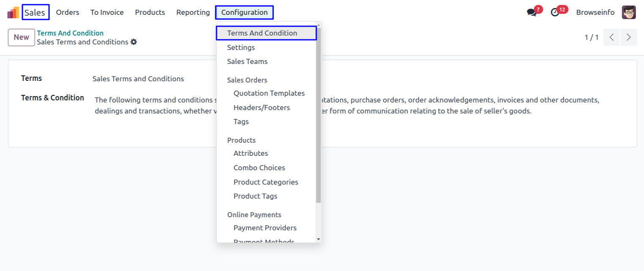Screen dimensions: 644x271
Task: Open the Reporting menu
Action: [193, 12]
